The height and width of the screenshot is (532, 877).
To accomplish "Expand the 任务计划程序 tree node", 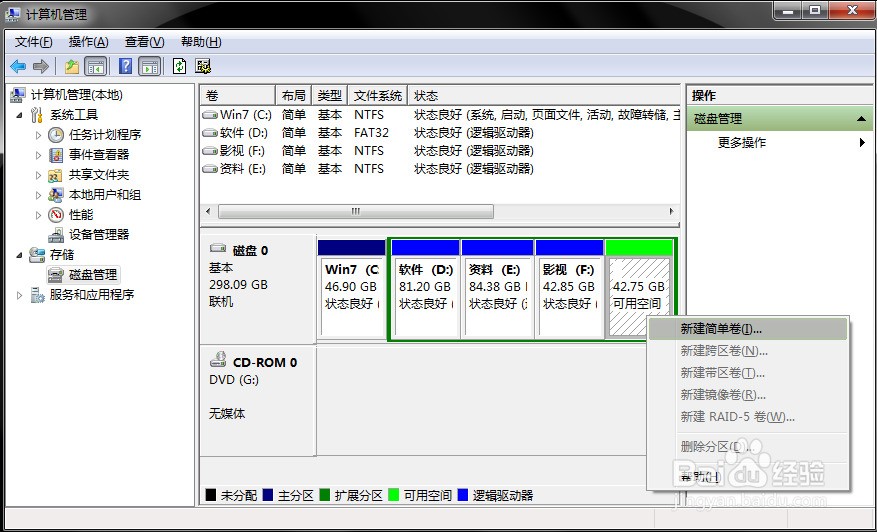I will tap(39, 134).
